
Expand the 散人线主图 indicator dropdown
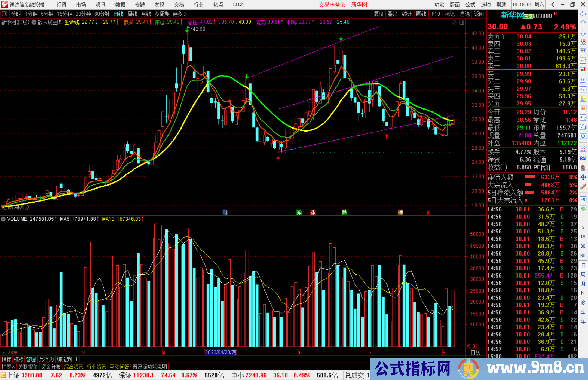click(x=34, y=22)
